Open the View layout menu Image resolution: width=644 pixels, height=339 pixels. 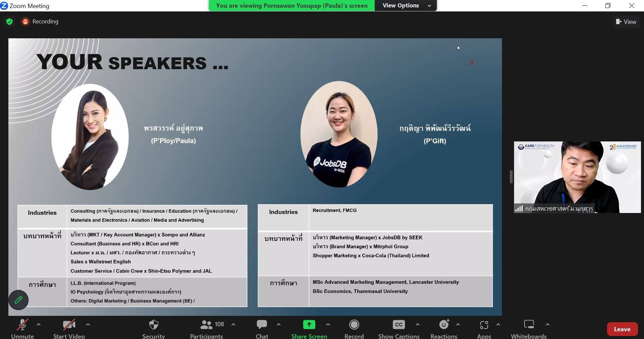click(626, 22)
